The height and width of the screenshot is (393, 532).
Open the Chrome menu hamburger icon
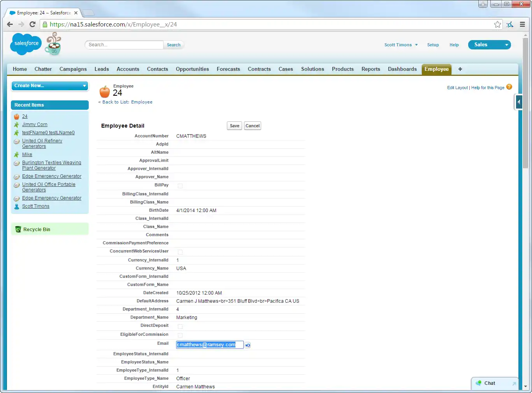[522, 25]
